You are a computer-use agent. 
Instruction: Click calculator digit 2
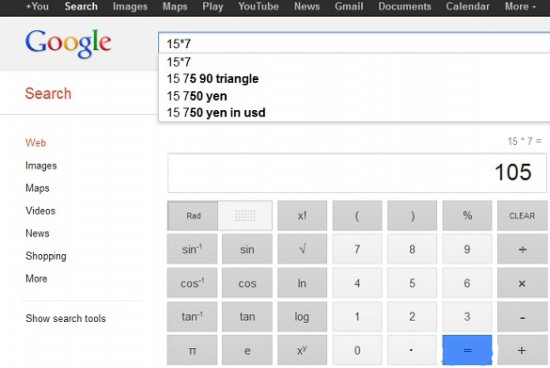[412, 316]
